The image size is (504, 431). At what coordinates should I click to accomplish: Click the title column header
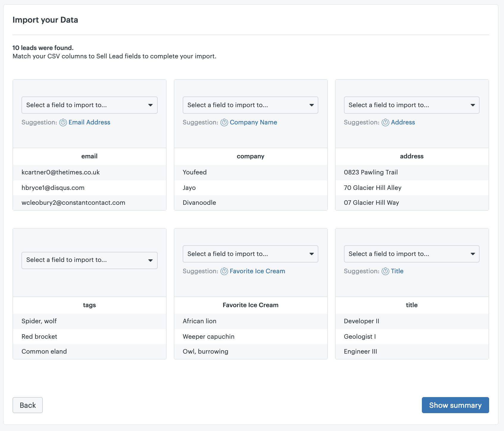coord(412,305)
